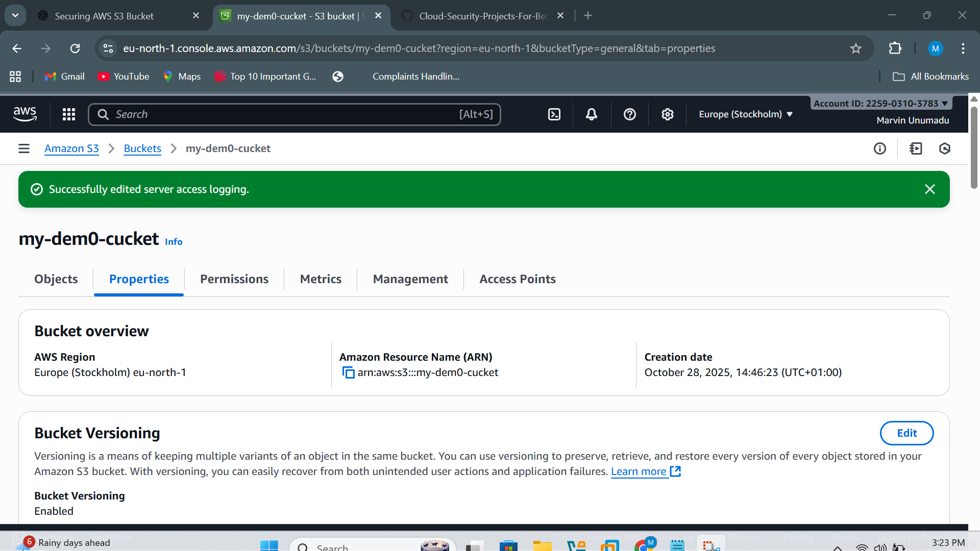
Task: Expand the Account ID dropdown
Action: (x=881, y=104)
